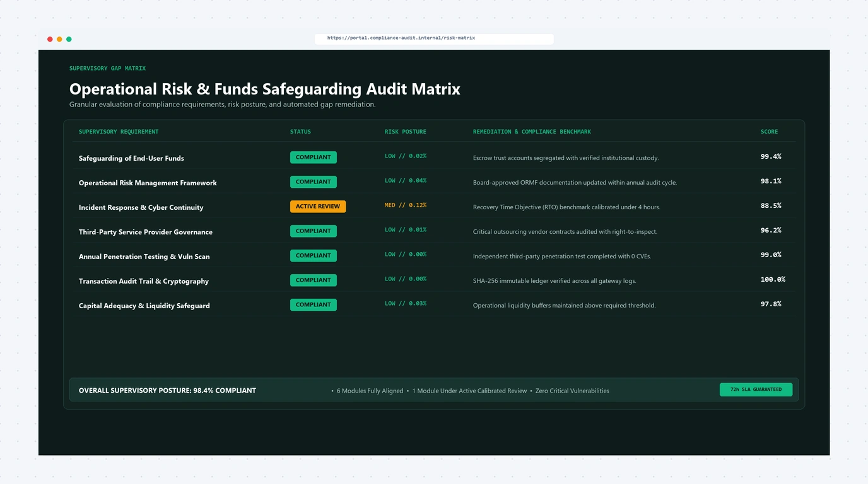Click the LOW // 0.01% risk value
Viewport: 868px width, 484px height.
(x=406, y=230)
